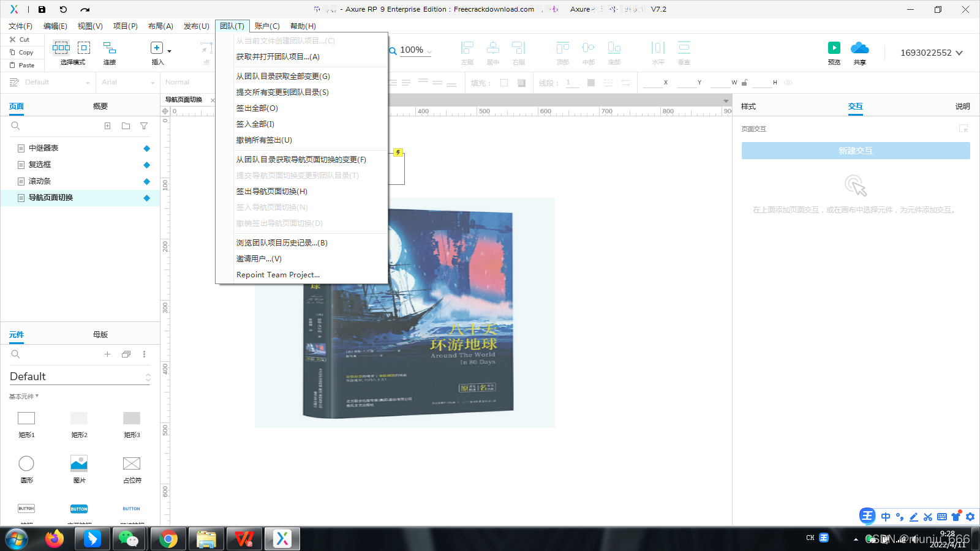Select the contained selection mode icon
This screenshot has height=551, width=980.
tap(84, 47)
